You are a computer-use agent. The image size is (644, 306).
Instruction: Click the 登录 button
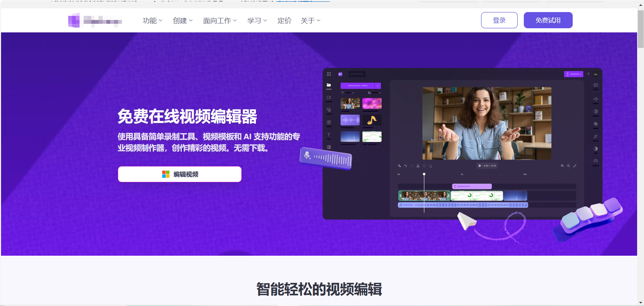pos(499,20)
